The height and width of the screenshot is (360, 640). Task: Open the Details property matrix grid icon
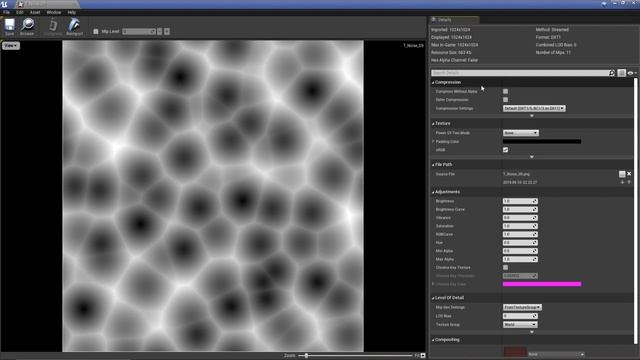(621, 73)
